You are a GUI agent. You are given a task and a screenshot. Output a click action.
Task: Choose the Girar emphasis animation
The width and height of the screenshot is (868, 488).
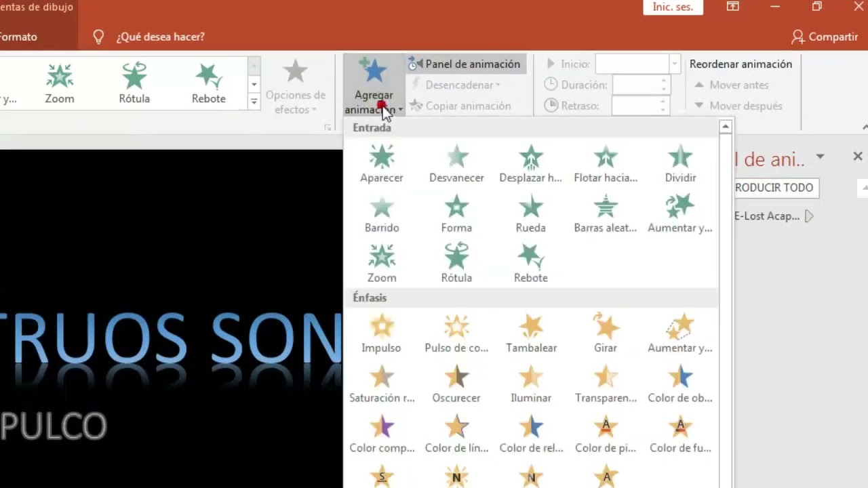pos(606,333)
